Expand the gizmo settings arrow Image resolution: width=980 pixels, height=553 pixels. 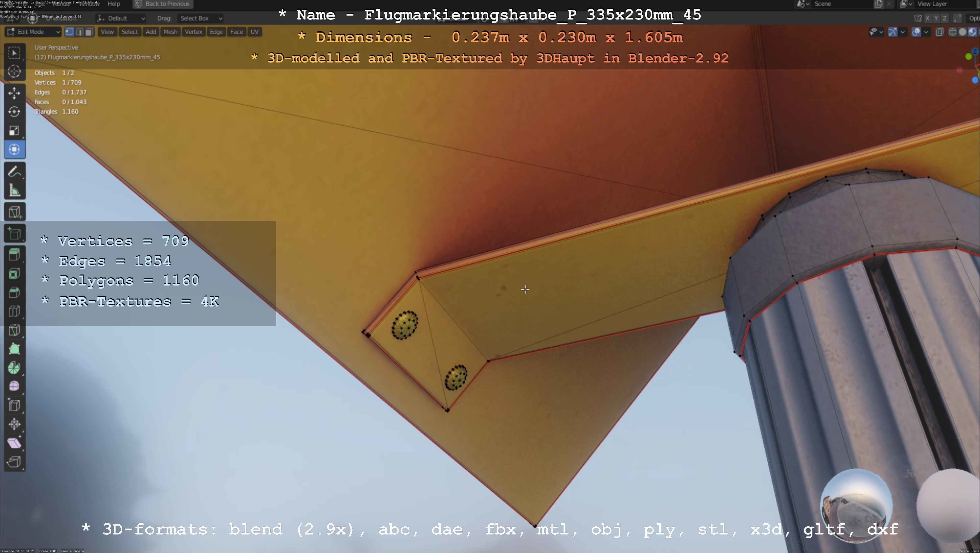tap(902, 32)
